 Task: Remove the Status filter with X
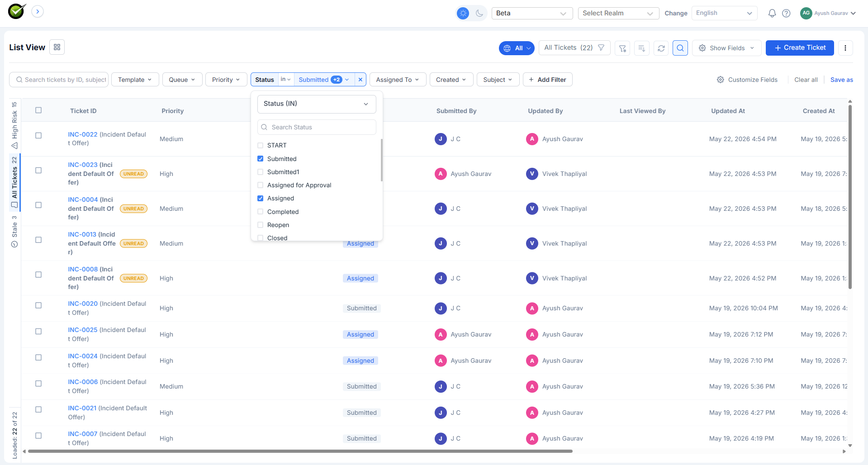coord(360,80)
